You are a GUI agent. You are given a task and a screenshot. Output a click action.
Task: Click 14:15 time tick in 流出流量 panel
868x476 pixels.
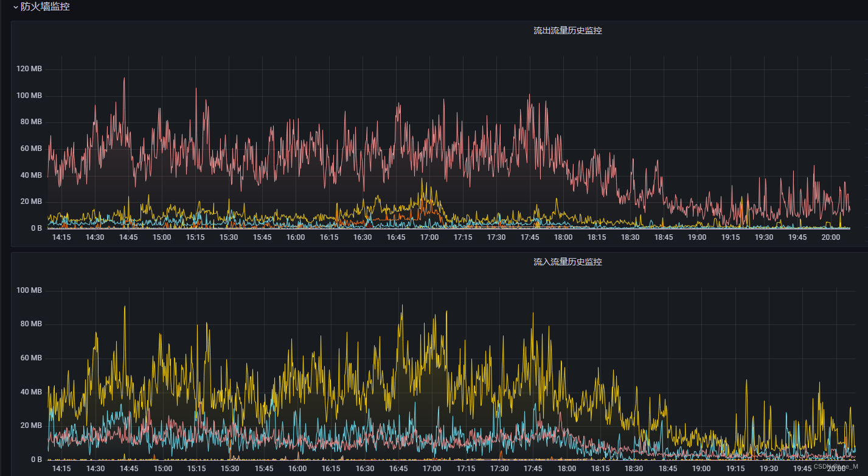[x=61, y=237]
